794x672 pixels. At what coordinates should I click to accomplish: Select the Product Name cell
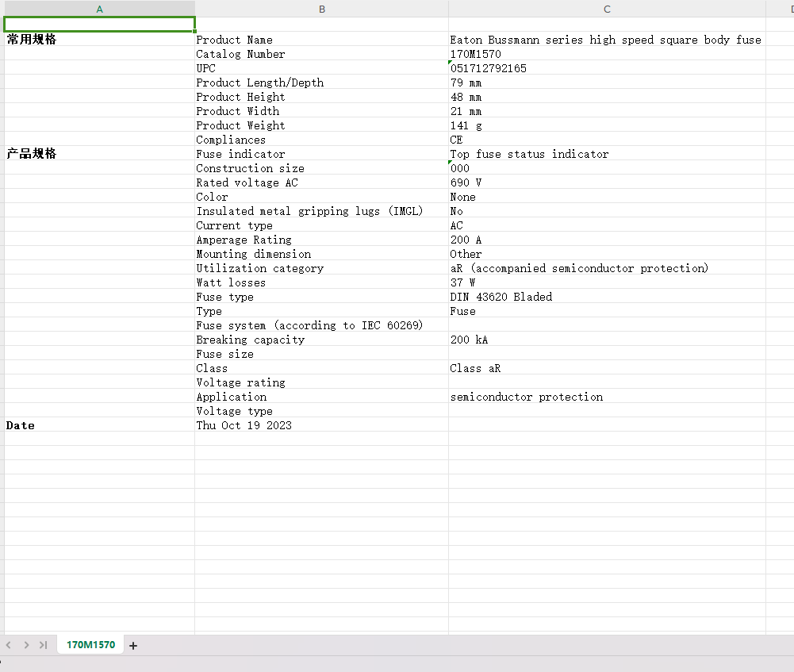(321, 40)
